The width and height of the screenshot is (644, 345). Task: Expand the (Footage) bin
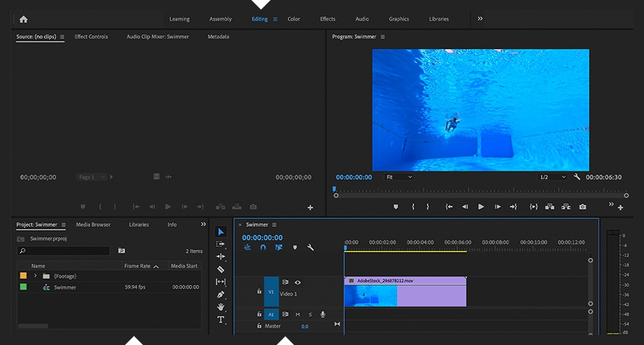[x=35, y=276]
